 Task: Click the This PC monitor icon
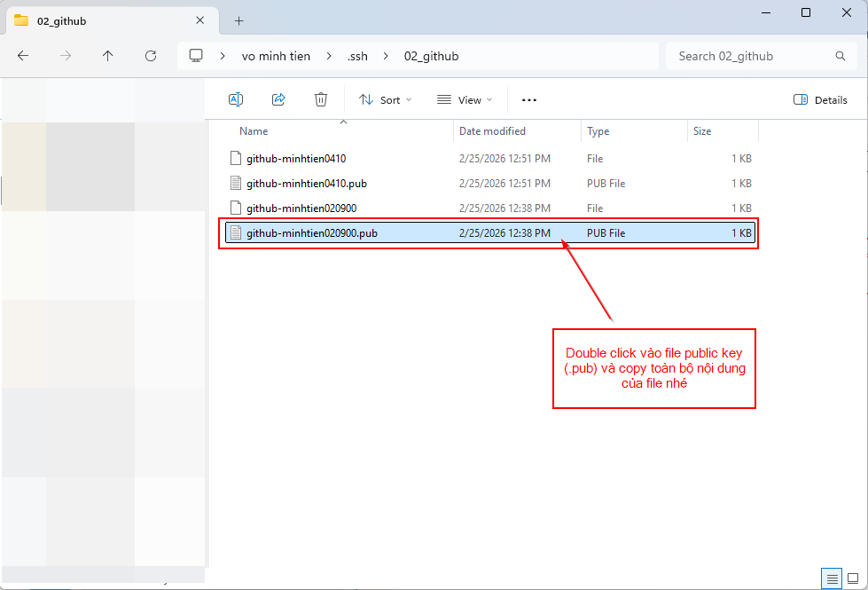[x=196, y=56]
